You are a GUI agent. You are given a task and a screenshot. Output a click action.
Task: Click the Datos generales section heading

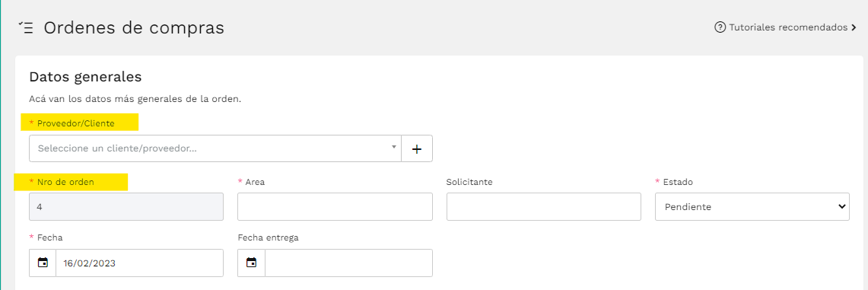[85, 76]
